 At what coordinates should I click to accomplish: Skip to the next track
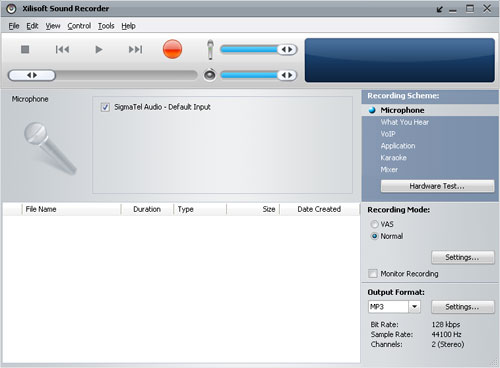pyautogui.click(x=135, y=49)
